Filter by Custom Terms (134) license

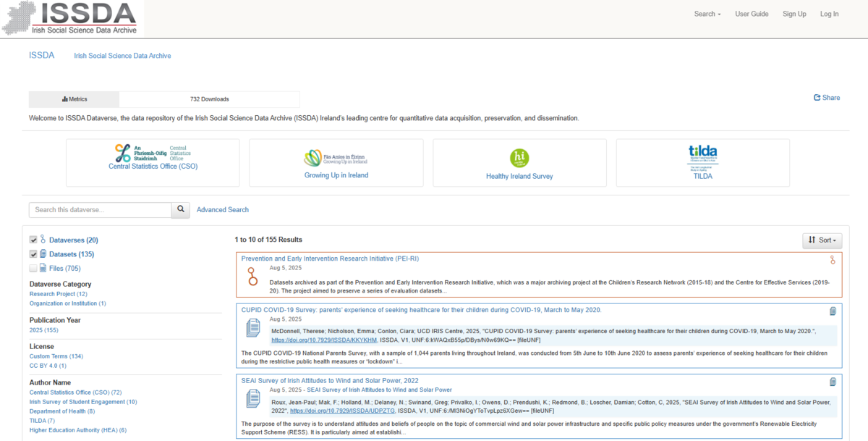tap(56, 356)
